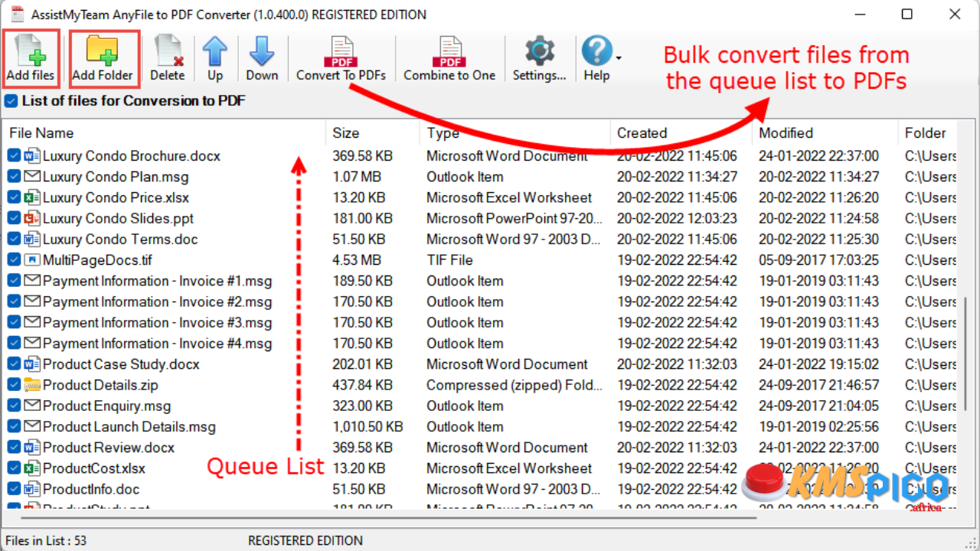The width and height of the screenshot is (980, 551).
Task: Uncheck Product Enquiry.msg checkbox
Action: (14, 406)
